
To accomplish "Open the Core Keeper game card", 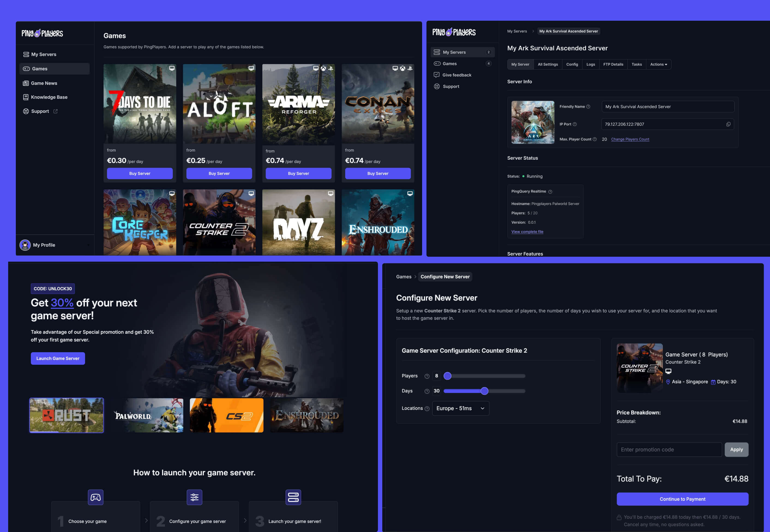I will (x=140, y=222).
